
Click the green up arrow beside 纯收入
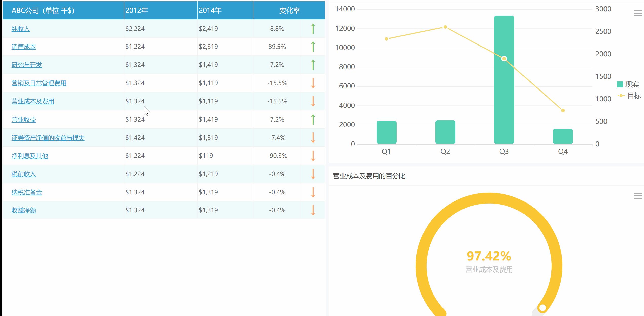[313, 28]
